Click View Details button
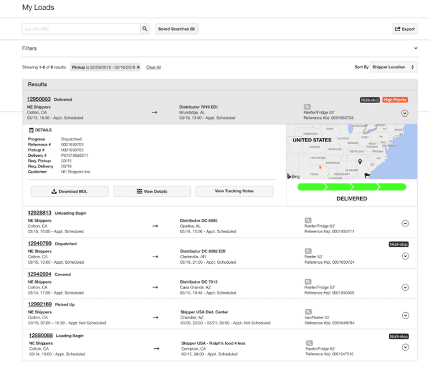Viewport: 430px width, 374px height. [152, 191]
